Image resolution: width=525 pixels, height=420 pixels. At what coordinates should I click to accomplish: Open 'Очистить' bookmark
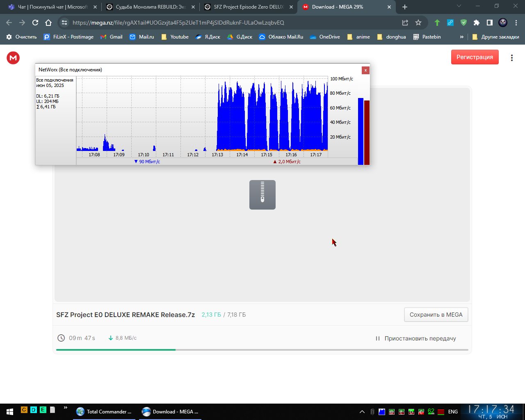(21, 37)
